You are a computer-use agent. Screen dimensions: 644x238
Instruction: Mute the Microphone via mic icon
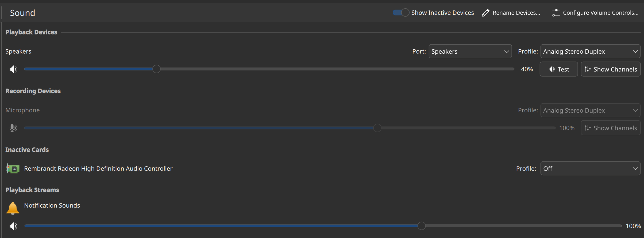click(x=13, y=128)
